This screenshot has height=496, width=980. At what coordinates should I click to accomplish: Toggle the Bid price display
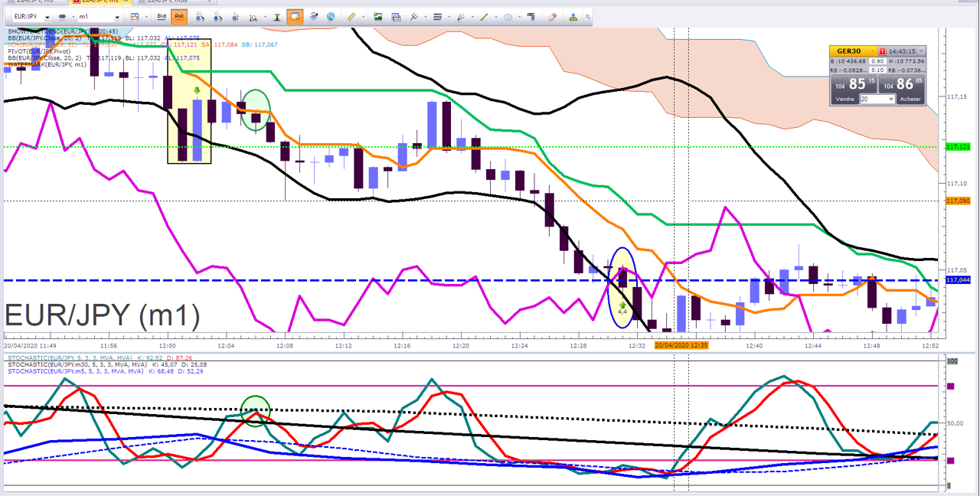pos(162,17)
